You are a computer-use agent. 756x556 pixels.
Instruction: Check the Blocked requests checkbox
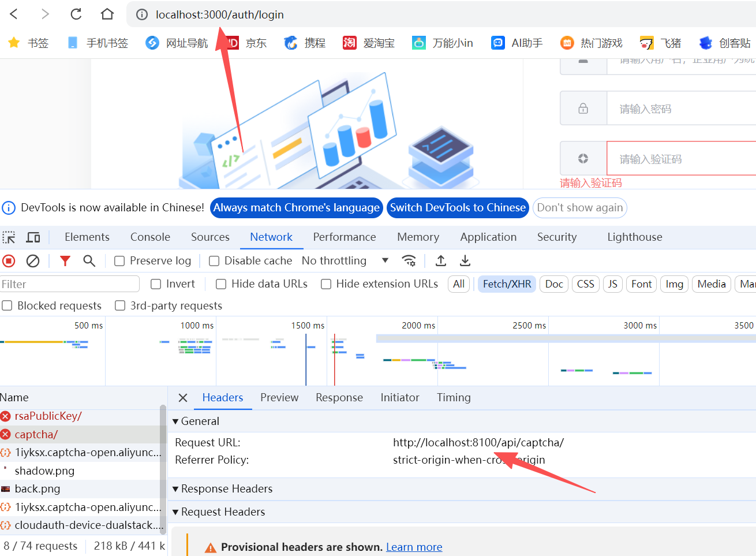7,305
